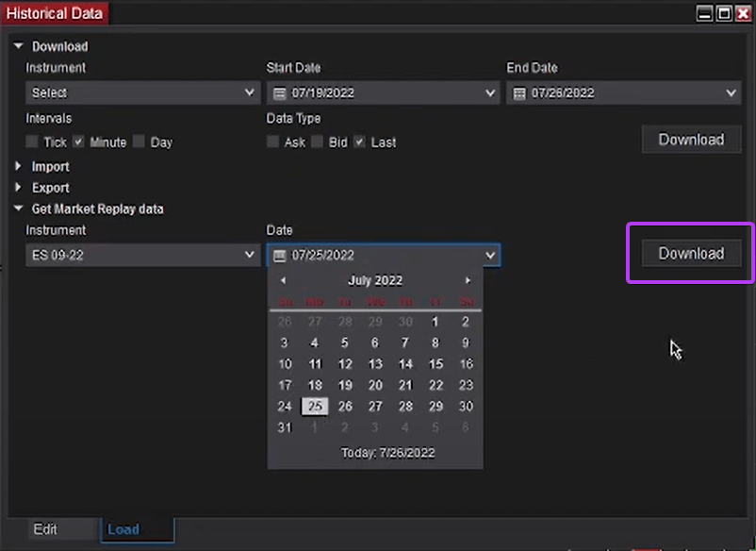Select July 8 in the calendar
Image resolution: width=756 pixels, height=551 pixels.
click(x=435, y=343)
